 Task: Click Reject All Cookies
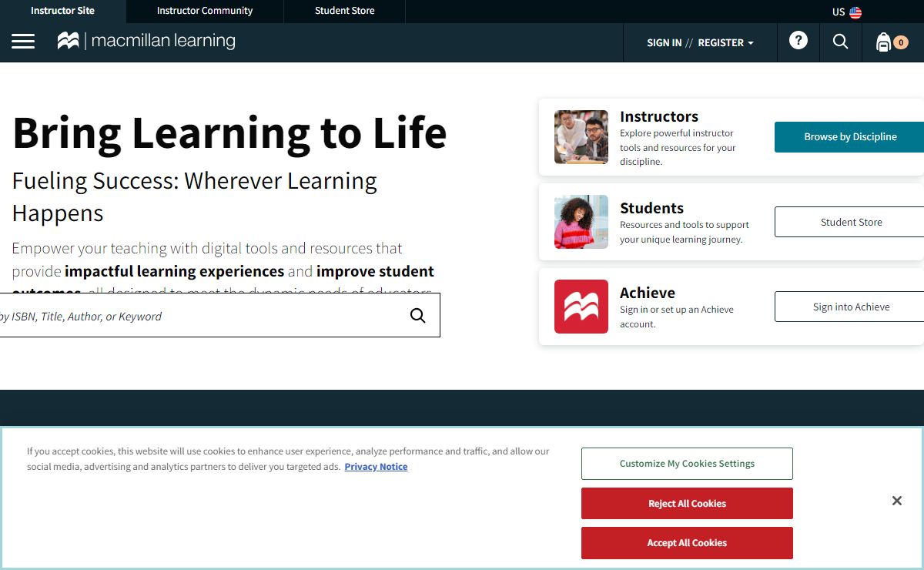point(687,503)
